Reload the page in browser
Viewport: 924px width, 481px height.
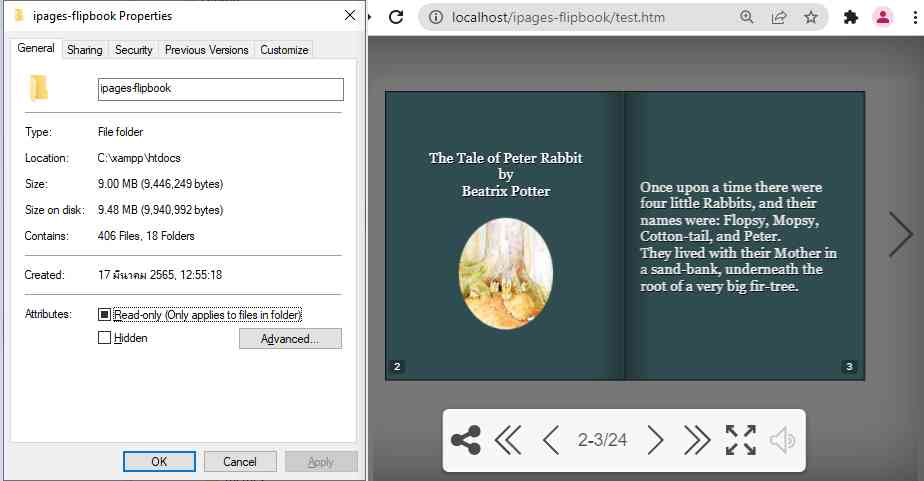click(396, 17)
